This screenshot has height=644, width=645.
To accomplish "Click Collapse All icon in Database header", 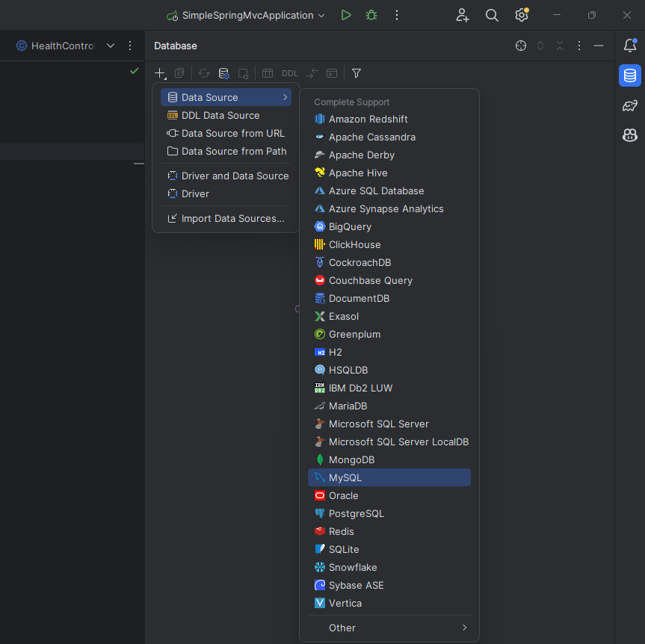I will 560,46.
